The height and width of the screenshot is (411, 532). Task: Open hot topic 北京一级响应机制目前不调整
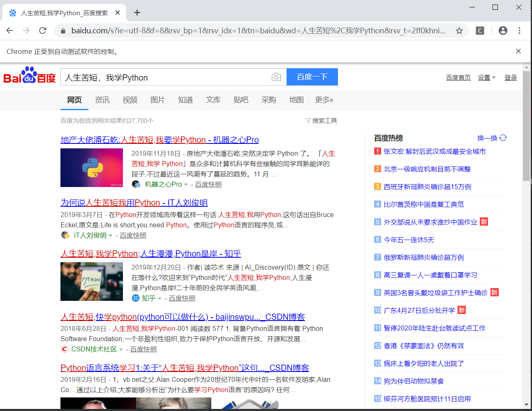pos(427,169)
